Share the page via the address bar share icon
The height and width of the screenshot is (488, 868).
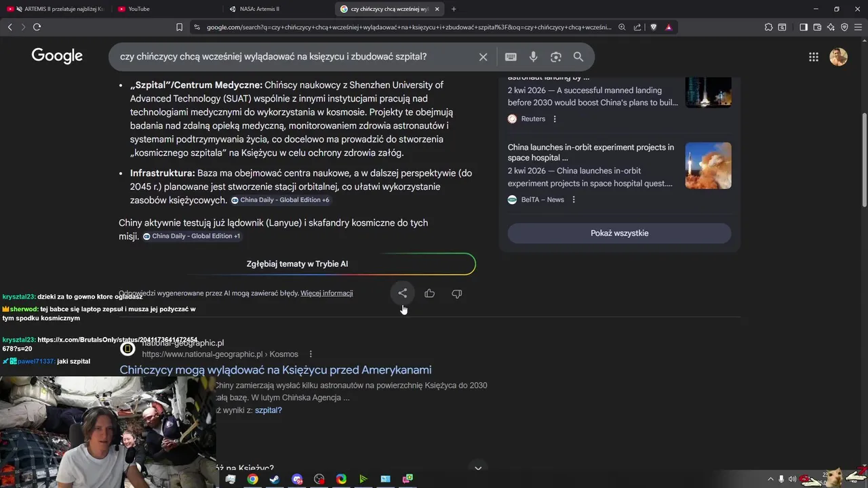tap(637, 27)
